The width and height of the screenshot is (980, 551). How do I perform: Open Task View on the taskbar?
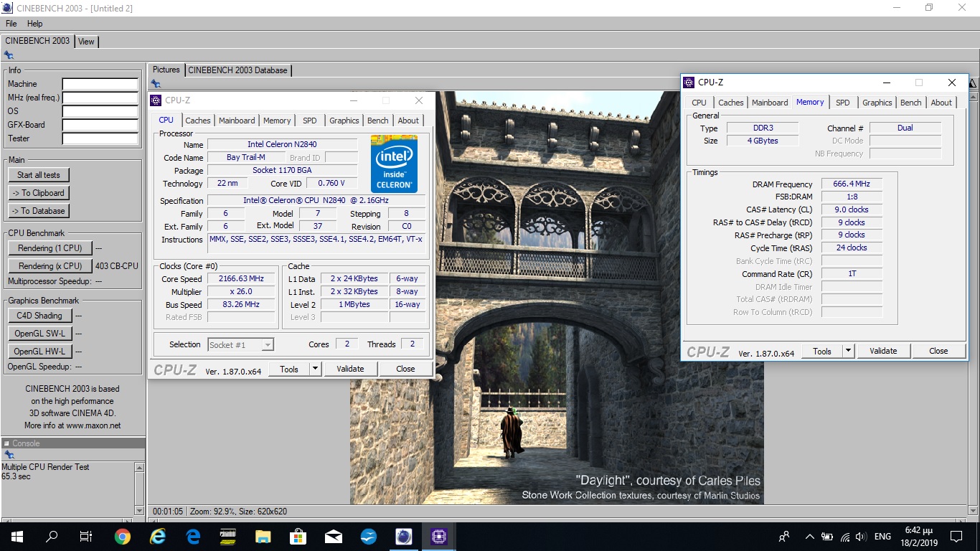click(86, 536)
